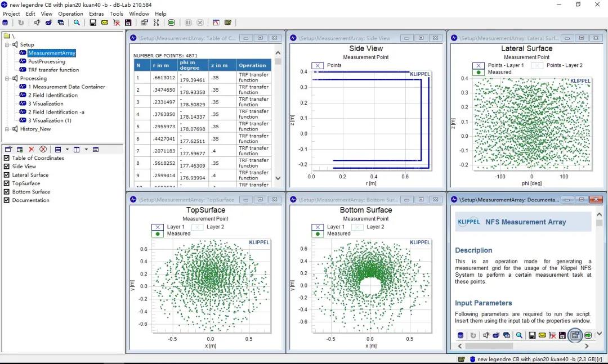Open the Tools menu
This screenshot has width=608, height=364.
pos(117,14)
